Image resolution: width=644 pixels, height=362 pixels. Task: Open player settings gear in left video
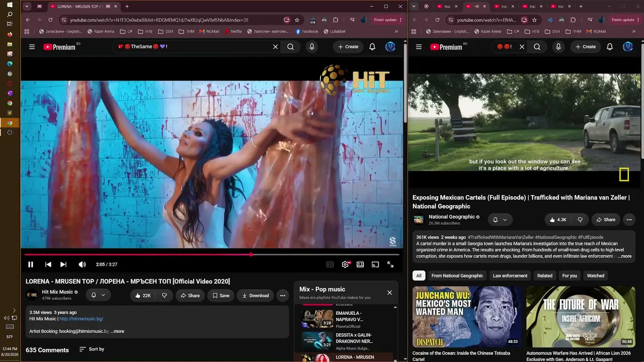click(x=345, y=264)
